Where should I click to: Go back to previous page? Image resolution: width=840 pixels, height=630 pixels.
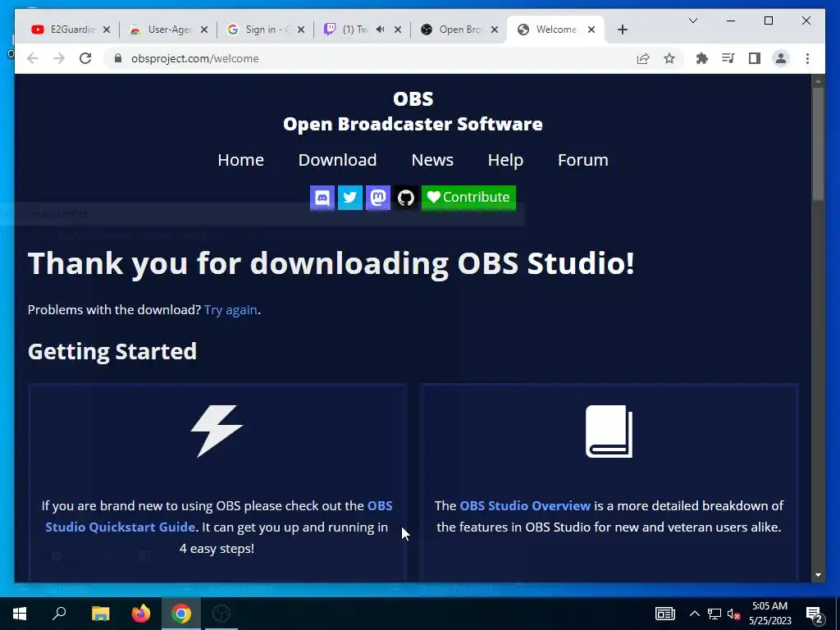pyautogui.click(x=33, y=58)
